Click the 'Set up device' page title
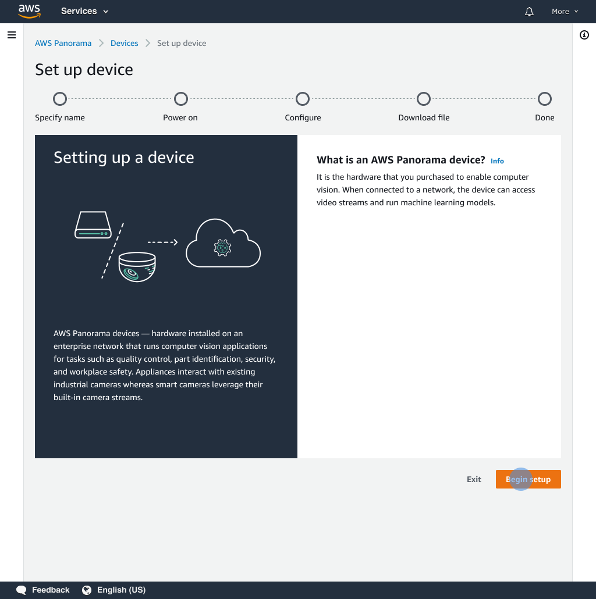Viewport: 597px width, 600px height. click(x=84, y=70)
